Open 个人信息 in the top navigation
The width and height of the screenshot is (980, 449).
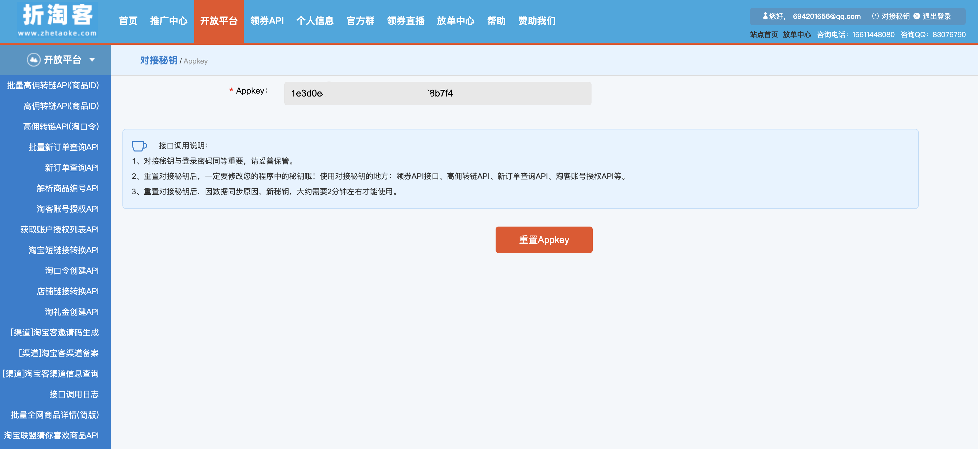click(x=315, y=21)
